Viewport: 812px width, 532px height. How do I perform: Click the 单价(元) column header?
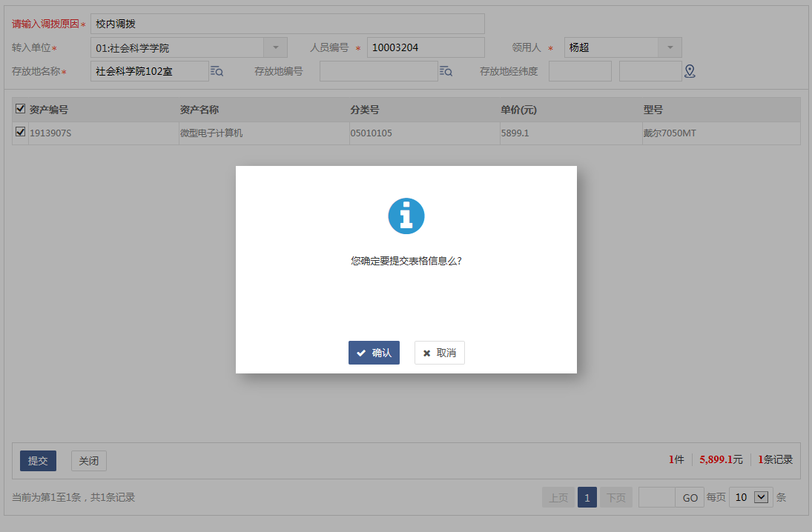click(518, 110)
